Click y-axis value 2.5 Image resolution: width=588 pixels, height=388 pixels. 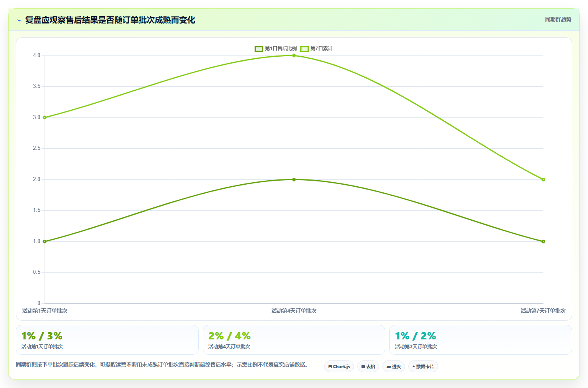point(37,148)
